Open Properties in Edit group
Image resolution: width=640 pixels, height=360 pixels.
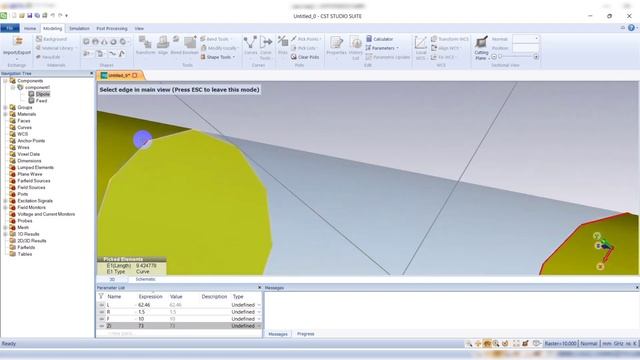(337, 45)
